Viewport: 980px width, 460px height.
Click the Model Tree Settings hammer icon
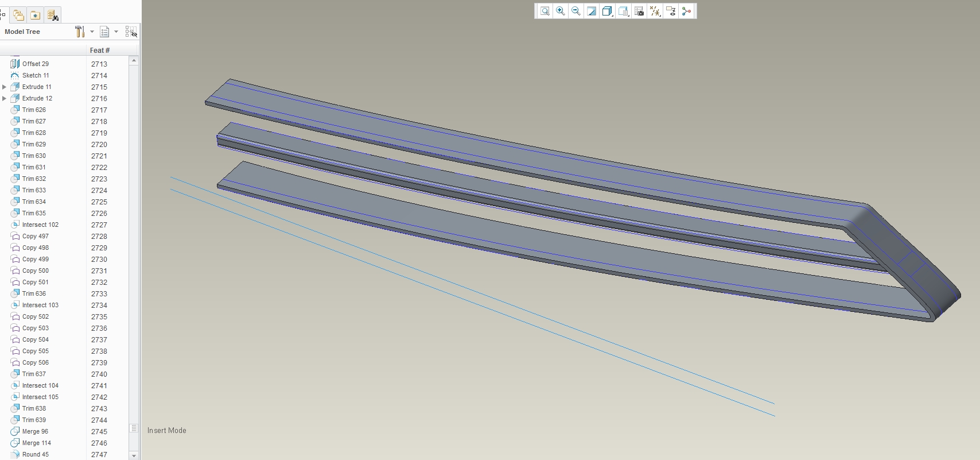tap(80, 32)
